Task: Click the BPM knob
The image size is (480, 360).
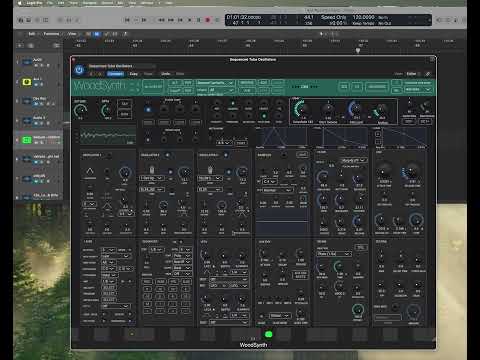Action: coord(106,110)
